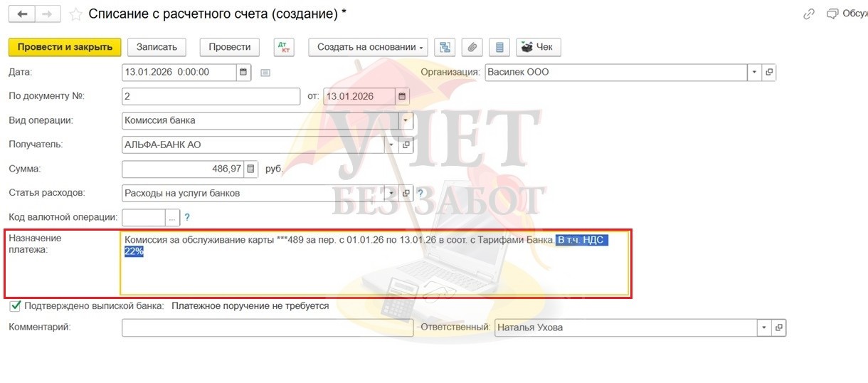Click the По документу № field
Image resolution: width=868 pixels, height=383 pixels.
pos(211,96)
